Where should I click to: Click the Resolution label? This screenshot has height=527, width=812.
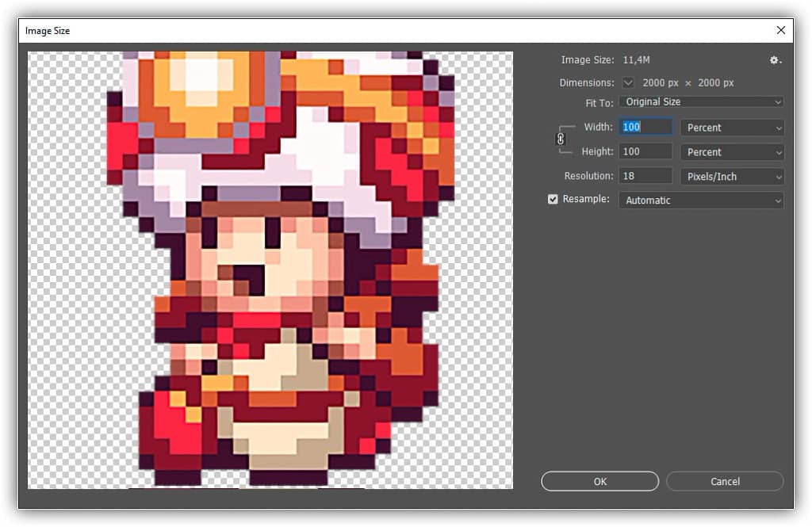tap(589, 176)
